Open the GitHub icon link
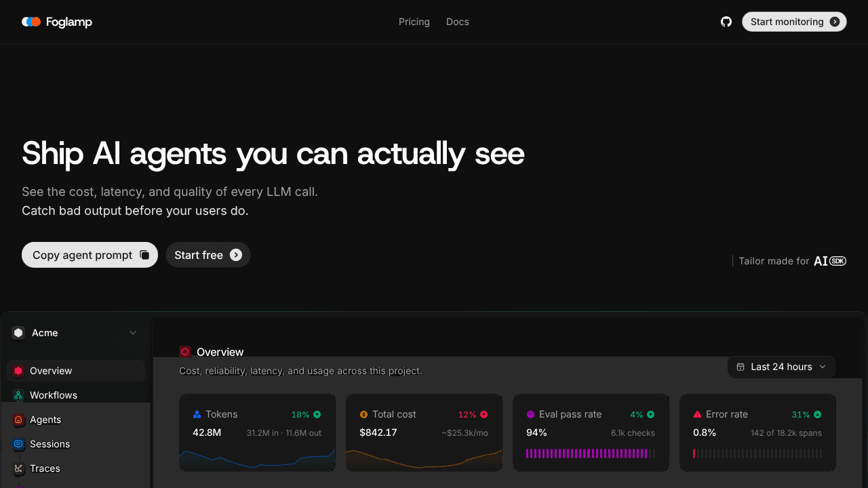868x488 pixels. click(x=726, y=22)
